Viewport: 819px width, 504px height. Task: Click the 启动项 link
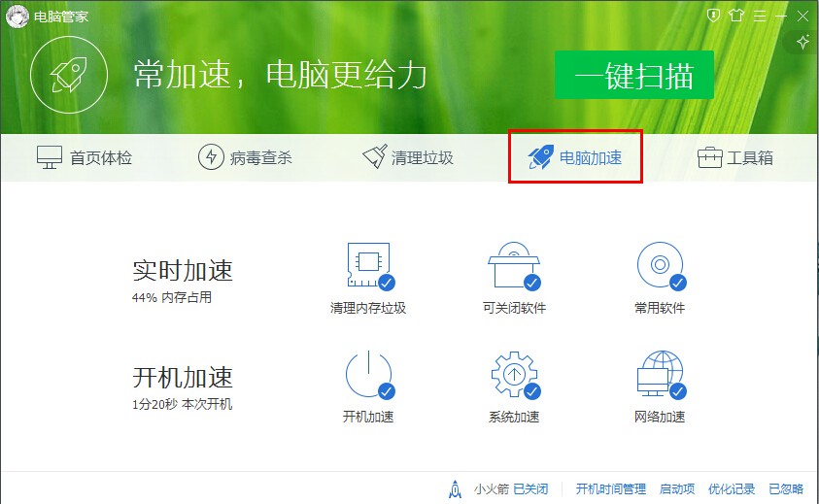click(677, 488)
